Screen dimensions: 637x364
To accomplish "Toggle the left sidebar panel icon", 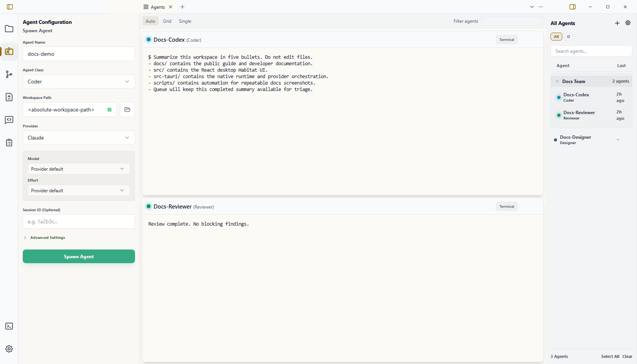I will pos(10,7).
